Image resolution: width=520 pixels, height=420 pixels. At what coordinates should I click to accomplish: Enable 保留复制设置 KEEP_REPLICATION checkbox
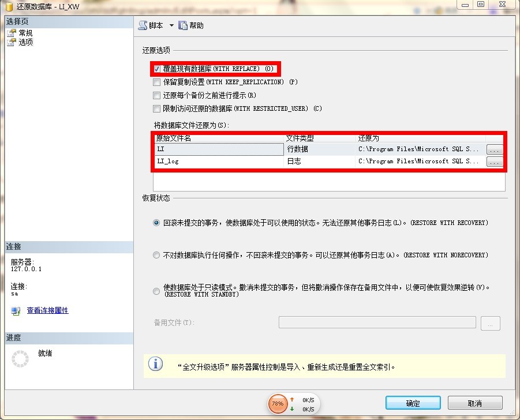point(157,82)
